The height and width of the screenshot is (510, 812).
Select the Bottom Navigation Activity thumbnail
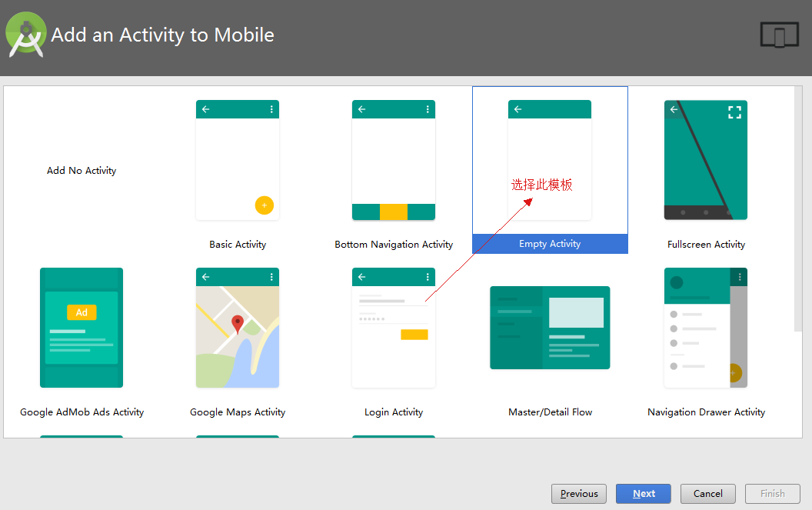[x=394, y=160]
